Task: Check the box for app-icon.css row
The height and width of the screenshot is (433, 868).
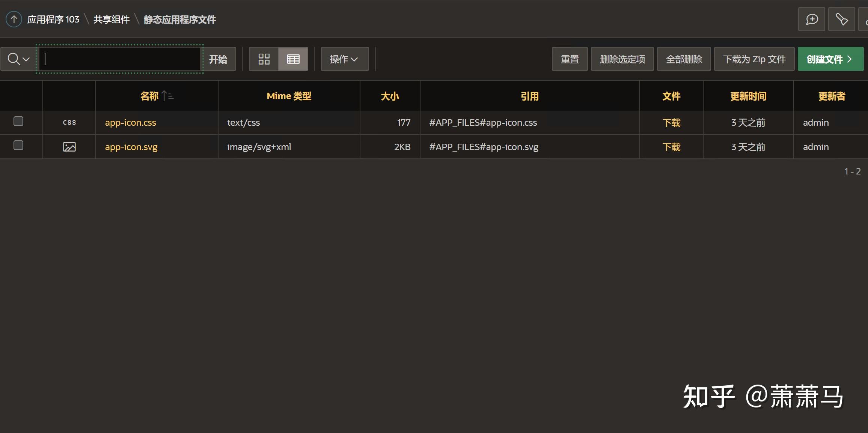Action: tap(18, 121)
